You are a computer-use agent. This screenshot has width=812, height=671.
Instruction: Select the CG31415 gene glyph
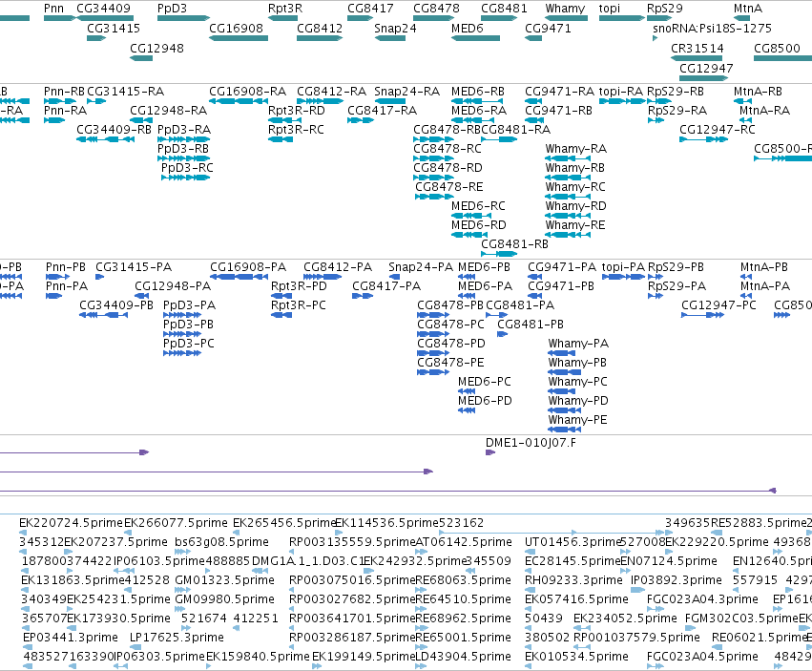(96, 38)
